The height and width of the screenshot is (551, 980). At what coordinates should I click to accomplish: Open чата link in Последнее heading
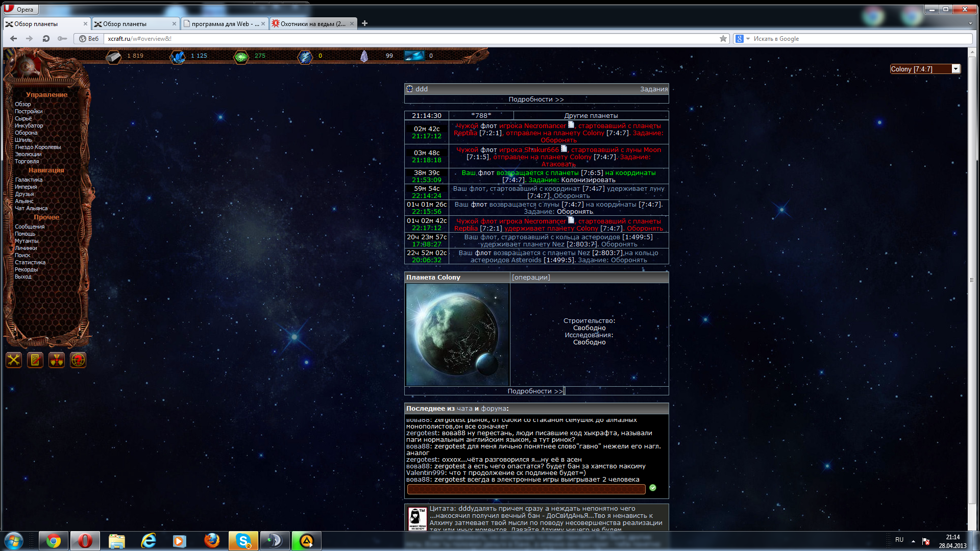coord(464,409)
